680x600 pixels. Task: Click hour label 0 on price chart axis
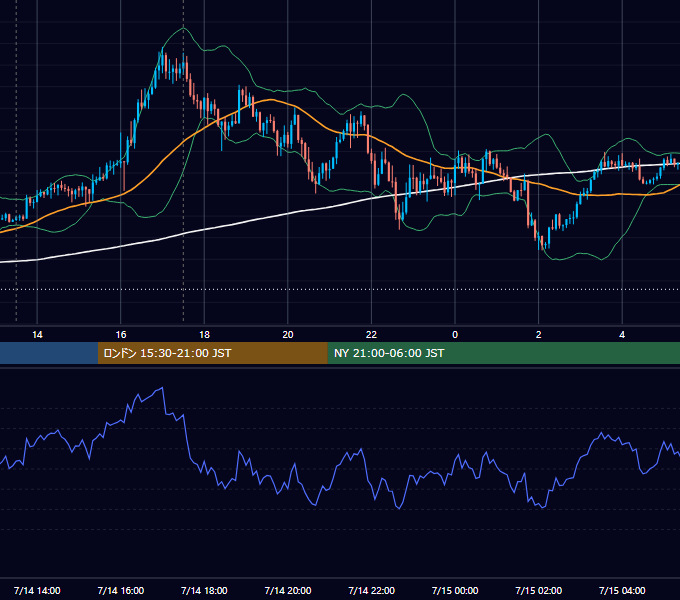coord(455,335)
